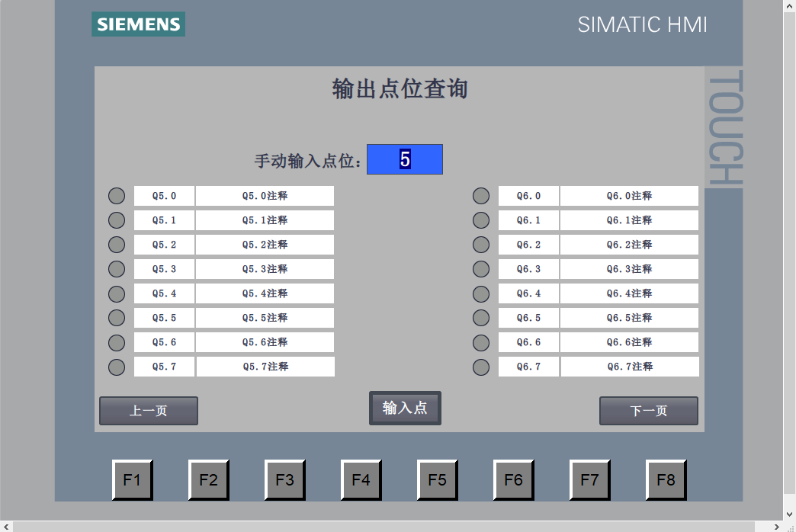The image size is (796, 532).
Task: Click the Q6.4注释 comment field
Action: click(629, 293)
